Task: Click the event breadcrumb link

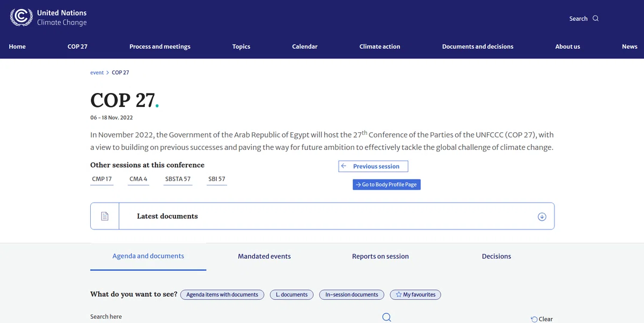Action: point(97,73)
